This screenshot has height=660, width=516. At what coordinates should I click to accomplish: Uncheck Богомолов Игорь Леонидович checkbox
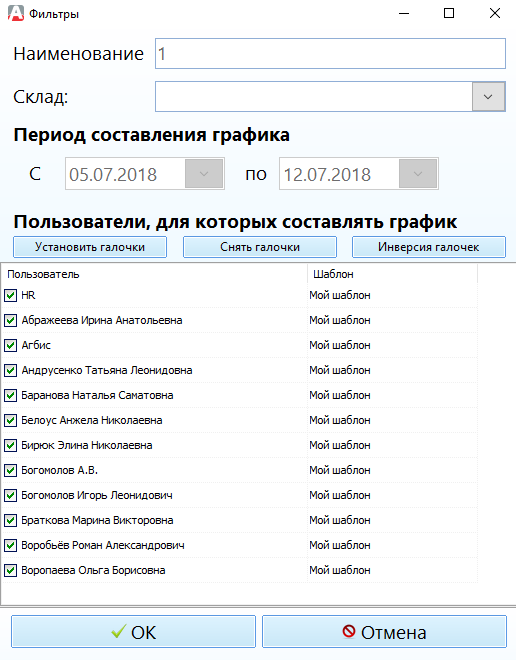tap(11, 495)
